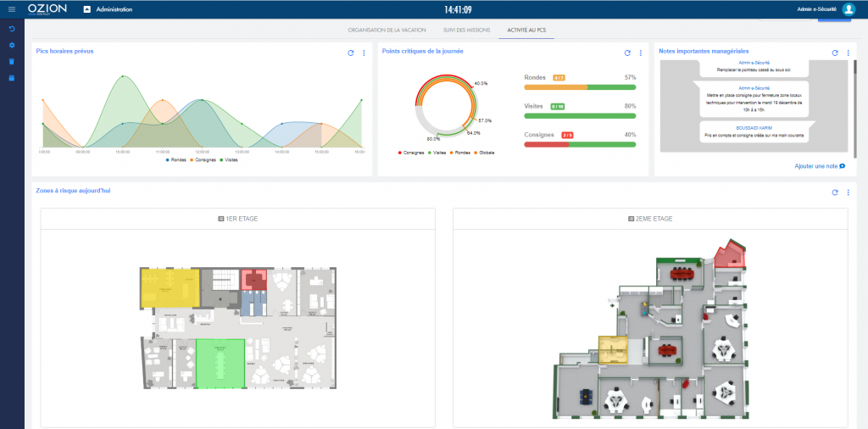Open Zones à risque aujourd'hui options
The width and height of the screenshot is (868, 429).
[848, 192]
